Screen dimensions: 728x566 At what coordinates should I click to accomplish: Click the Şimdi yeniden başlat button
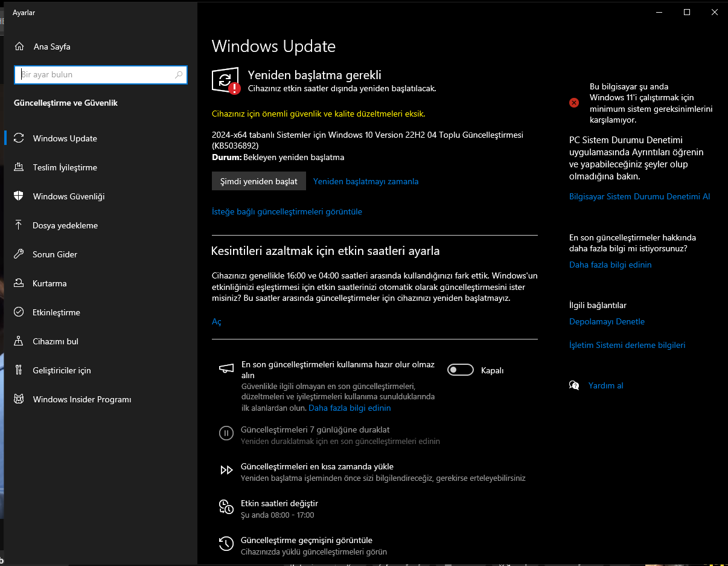click(x=259, y=181)
